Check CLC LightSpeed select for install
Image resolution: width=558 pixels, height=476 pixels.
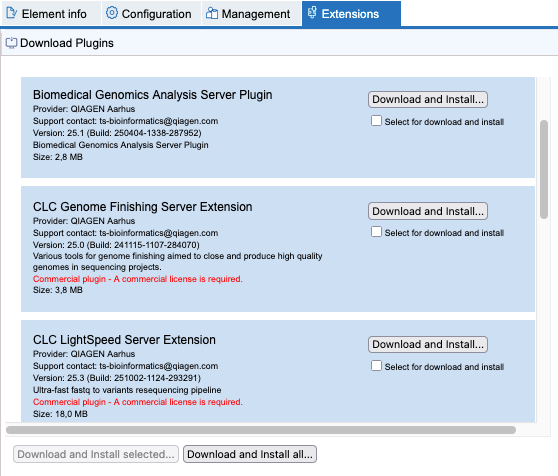click(x=376, y=366)
